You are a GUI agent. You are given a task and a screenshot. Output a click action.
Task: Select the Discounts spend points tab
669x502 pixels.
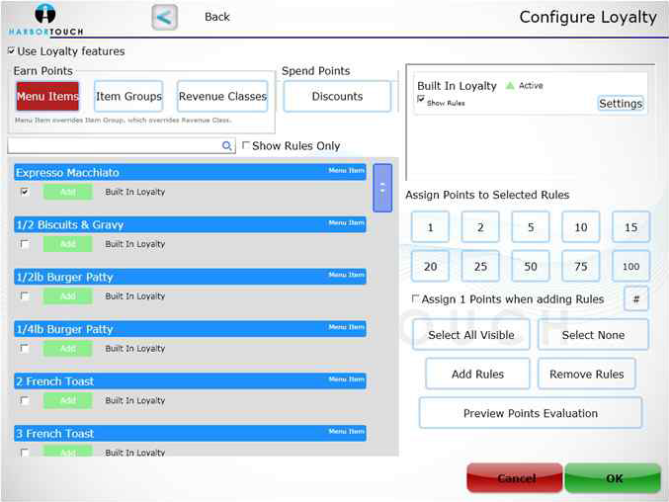point(337,97)
